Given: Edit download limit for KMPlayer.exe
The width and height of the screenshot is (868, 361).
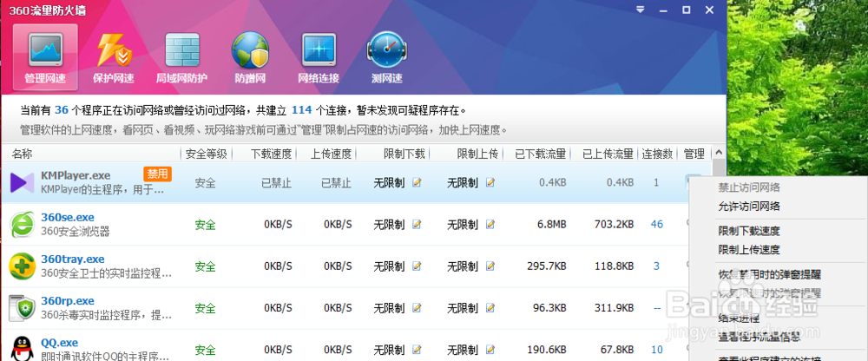Looking at the screenshot, I should click(417, 183).
